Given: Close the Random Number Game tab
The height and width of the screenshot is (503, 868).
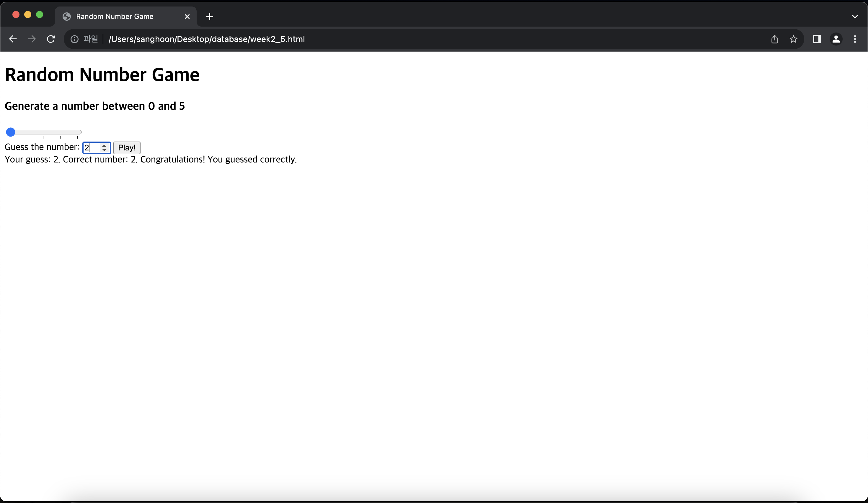Looking at the screenshot, I should 187,17.
